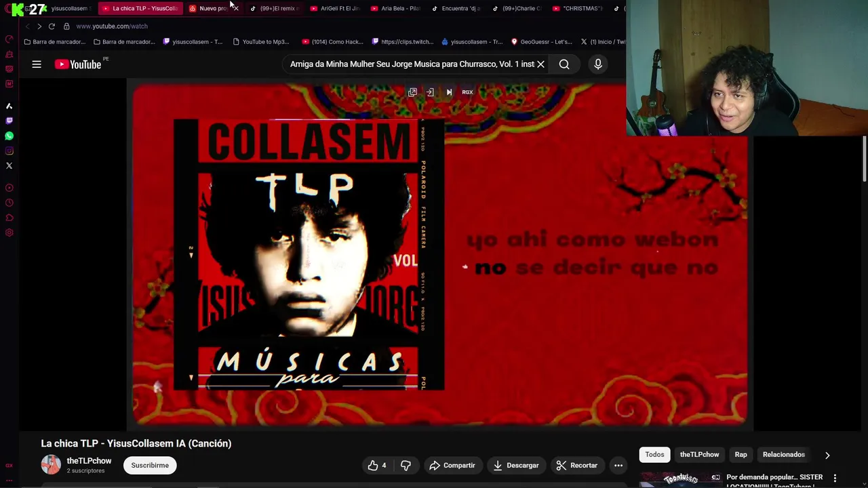
Task: Select the 'Relacionados' filter chip
Action: [x=783, y=455]
